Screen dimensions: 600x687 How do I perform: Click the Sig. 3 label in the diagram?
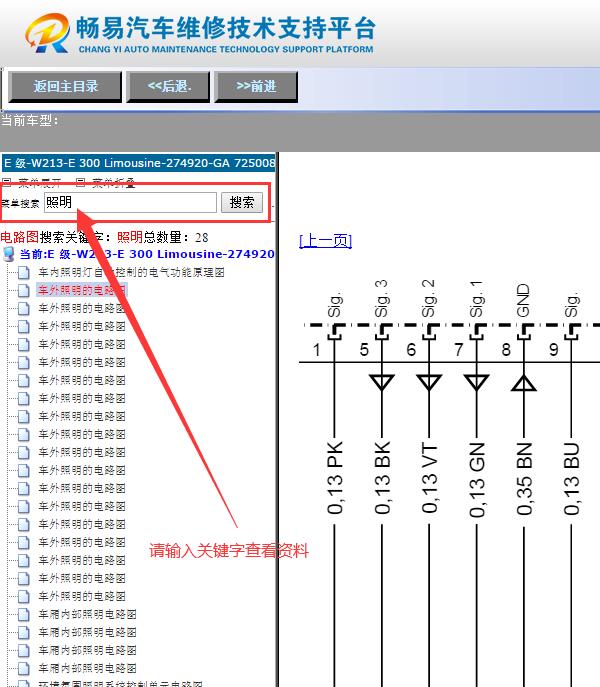click(x=381, y=298)
